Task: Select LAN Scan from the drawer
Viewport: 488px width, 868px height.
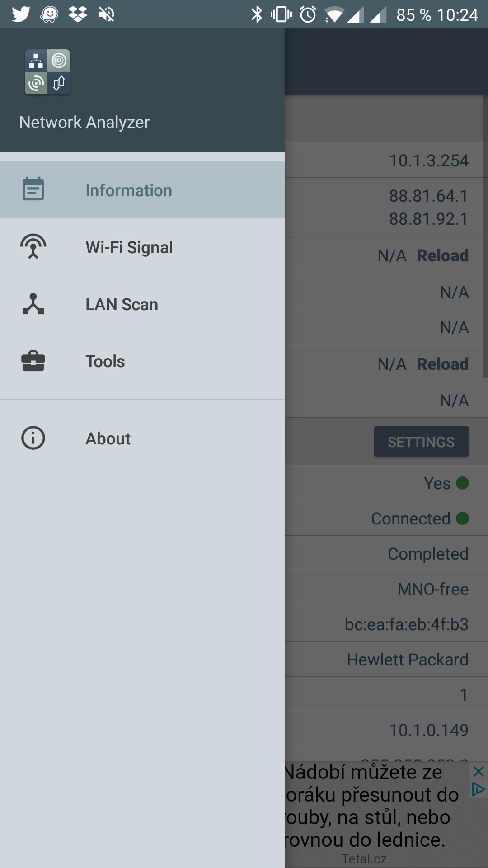Action: pyautogui.click(x=122, y=304)
